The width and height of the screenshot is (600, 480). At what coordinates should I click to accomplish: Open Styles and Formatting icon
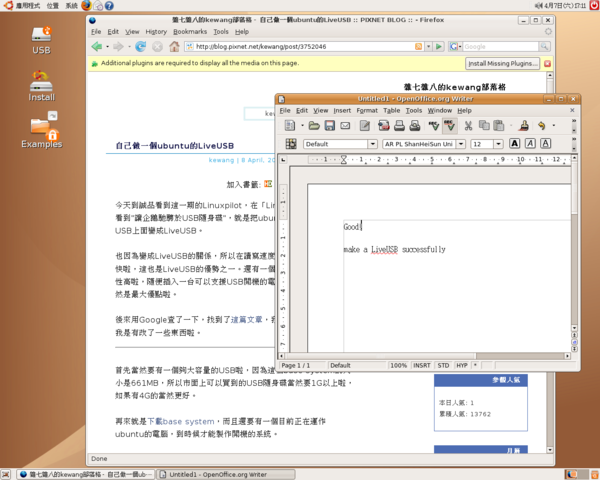coord(291,144)
